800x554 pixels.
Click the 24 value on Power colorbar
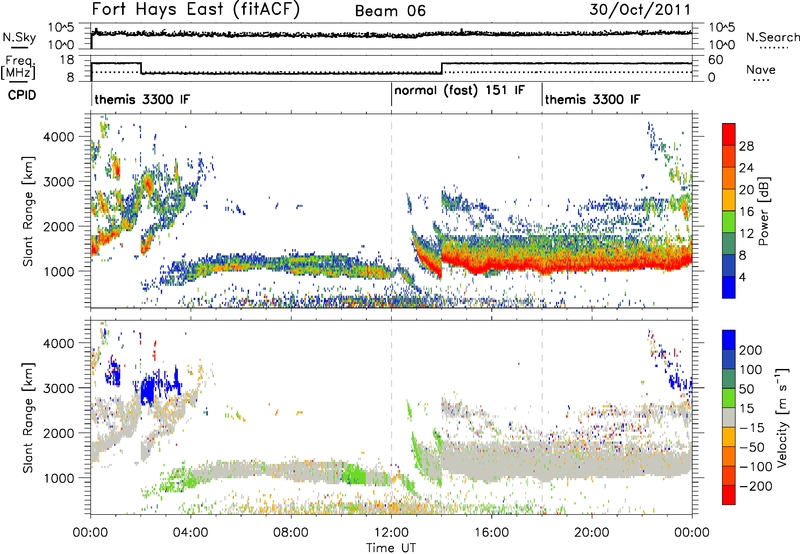tap(746, 168)
